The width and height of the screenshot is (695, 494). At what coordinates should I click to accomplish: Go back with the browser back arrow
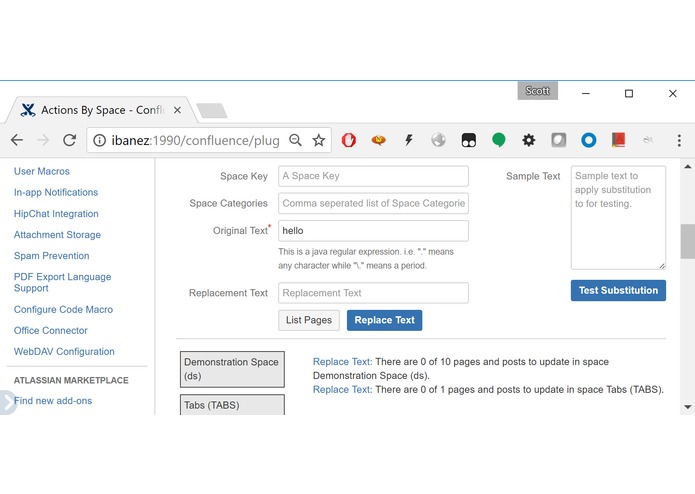click(x=17, y=140)
